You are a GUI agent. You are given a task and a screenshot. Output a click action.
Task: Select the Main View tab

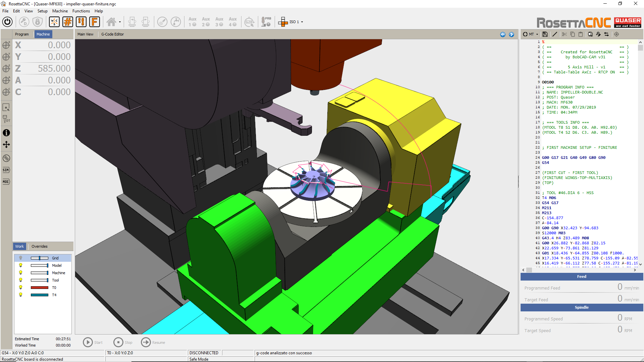(86, 34)
